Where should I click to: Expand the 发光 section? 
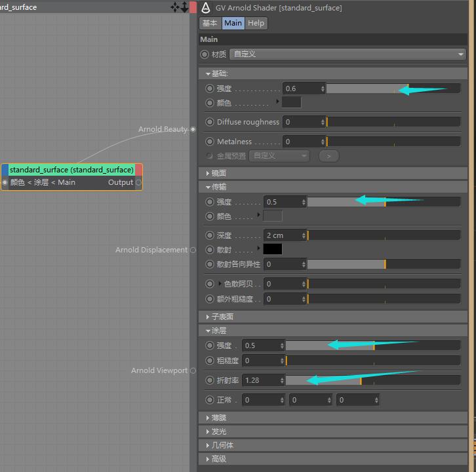[x=208, y=431]
